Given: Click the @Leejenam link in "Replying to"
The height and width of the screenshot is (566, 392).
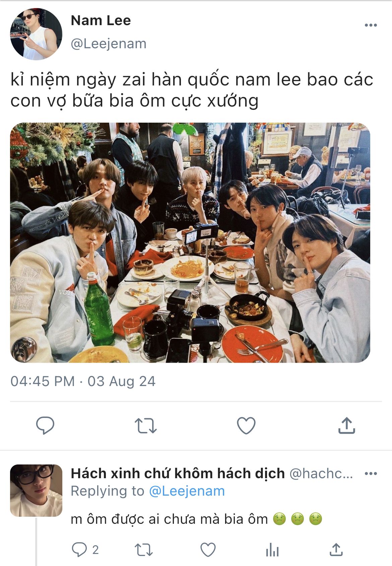Looking at the screenshot, I should click(x=187, y=491).
